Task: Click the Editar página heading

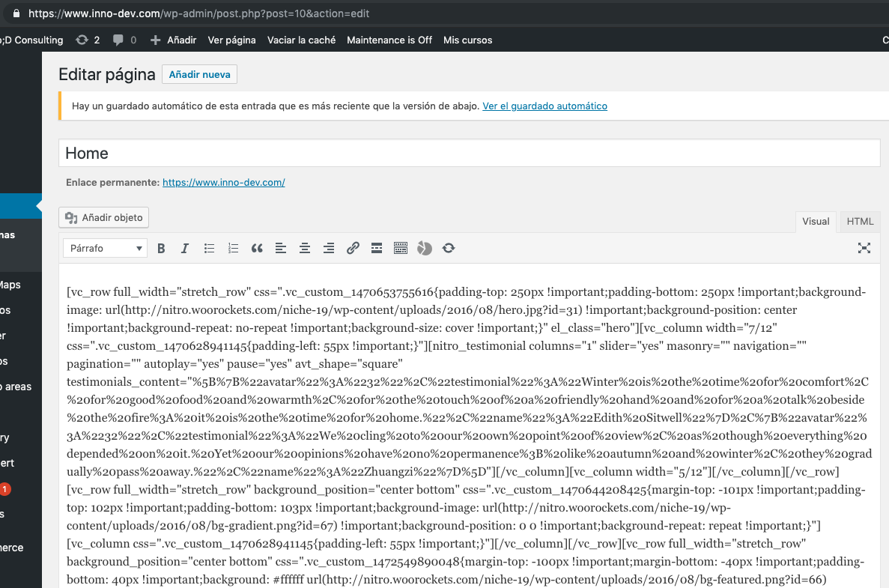Action: 106,74
